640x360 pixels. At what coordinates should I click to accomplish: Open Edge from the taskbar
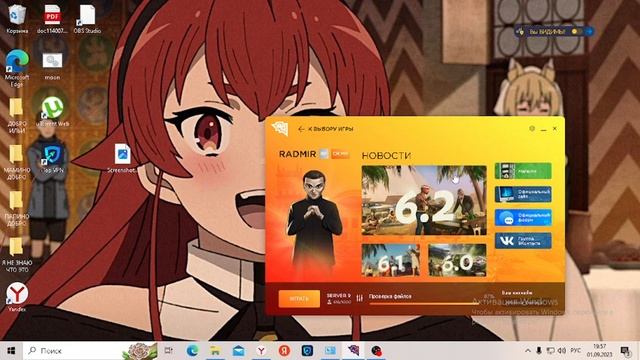[x=192, y=351]
